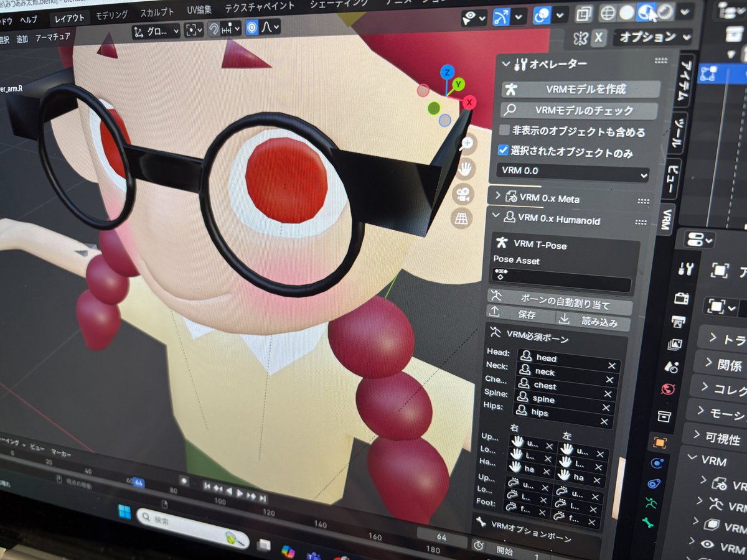Viewport: 747px width, 560px height.
Task: Enable 非表示のオブジェクトも含める checkbox
Action: [504, 131]
